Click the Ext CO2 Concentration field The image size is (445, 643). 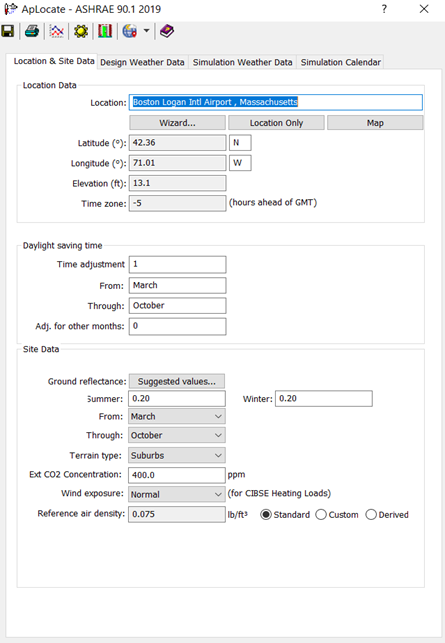[177, 475]
